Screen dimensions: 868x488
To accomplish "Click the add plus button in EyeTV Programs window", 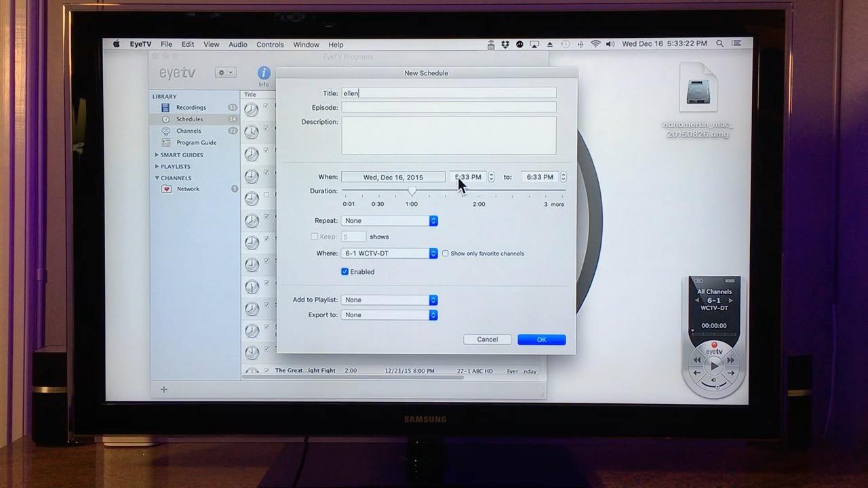I will (x=163, y=389).
